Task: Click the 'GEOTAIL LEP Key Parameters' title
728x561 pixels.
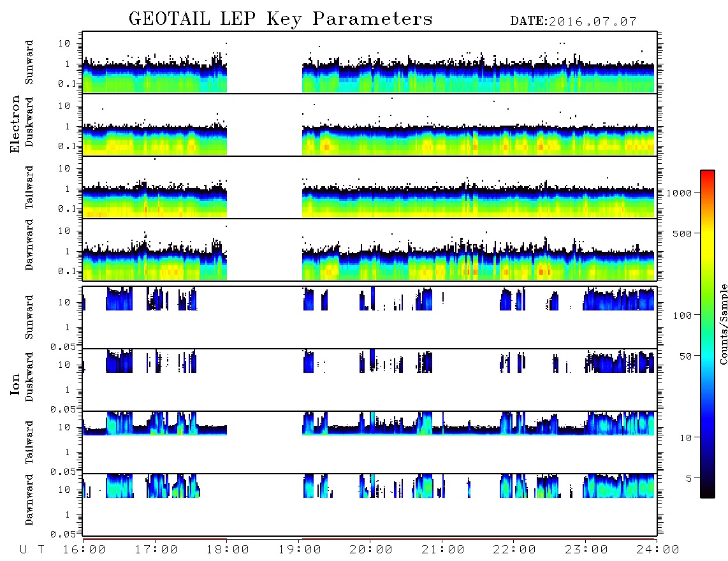Action: [280, 19]
